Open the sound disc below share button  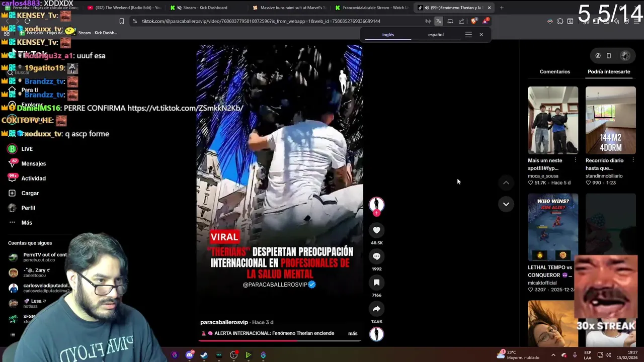[376, 334]
